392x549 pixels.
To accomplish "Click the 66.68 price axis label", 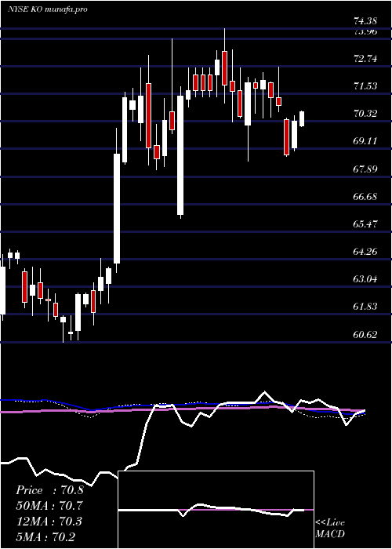I will pos(365,196).
